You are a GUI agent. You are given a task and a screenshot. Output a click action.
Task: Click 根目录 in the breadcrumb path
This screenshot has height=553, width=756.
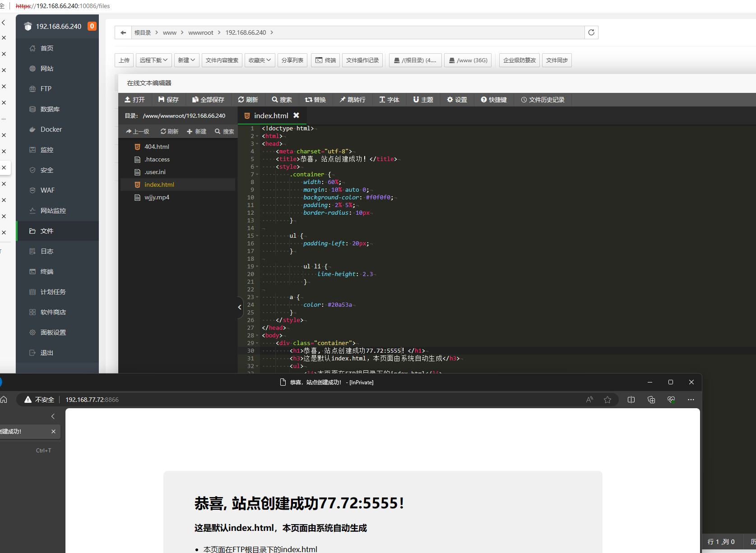click(143, 32)
